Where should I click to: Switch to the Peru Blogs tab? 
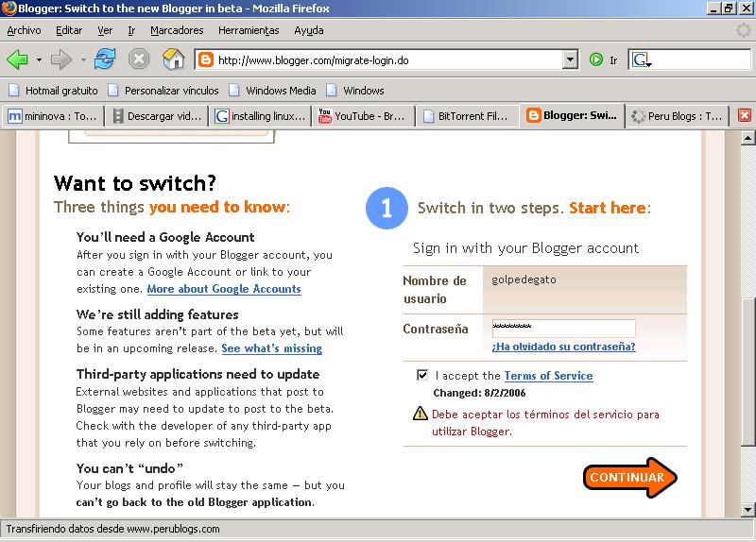677,116
